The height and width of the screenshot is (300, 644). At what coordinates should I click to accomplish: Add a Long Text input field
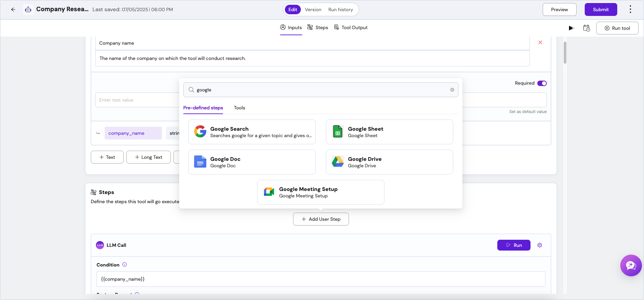148,157
